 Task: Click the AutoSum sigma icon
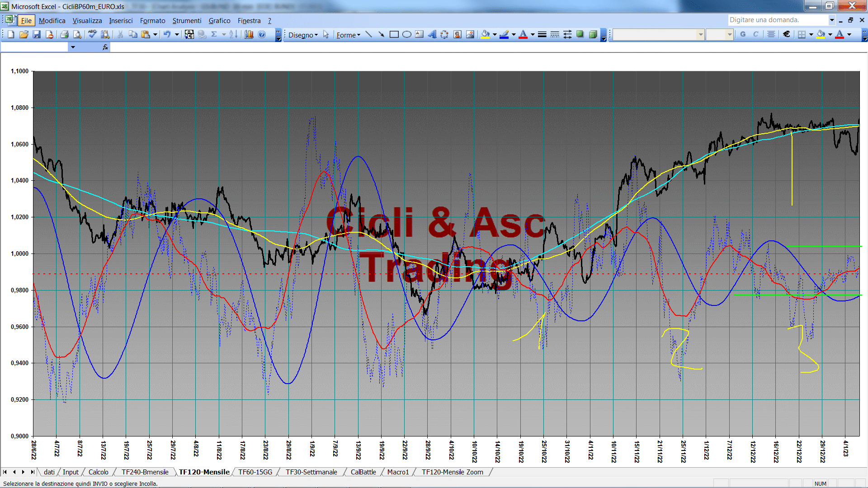click(x=214, y=34)
